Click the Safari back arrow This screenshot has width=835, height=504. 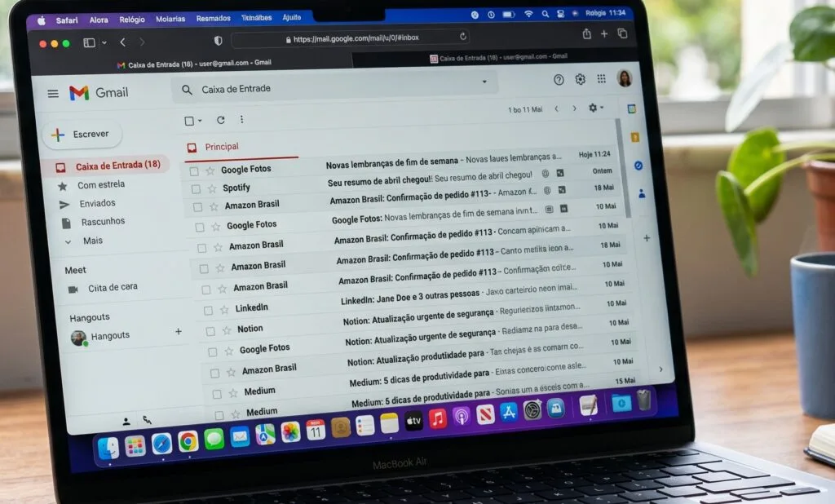click(123, 42)
